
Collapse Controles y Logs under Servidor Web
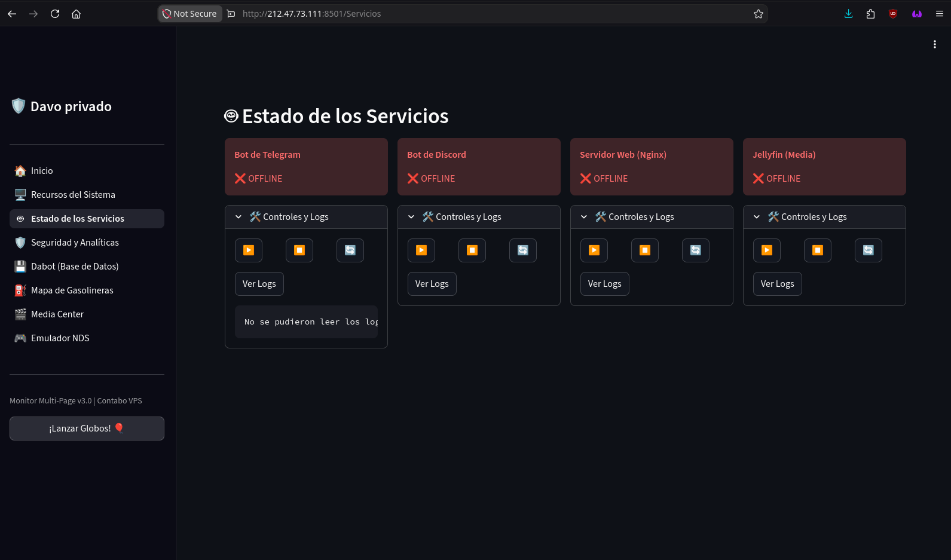tap(652, 217)
